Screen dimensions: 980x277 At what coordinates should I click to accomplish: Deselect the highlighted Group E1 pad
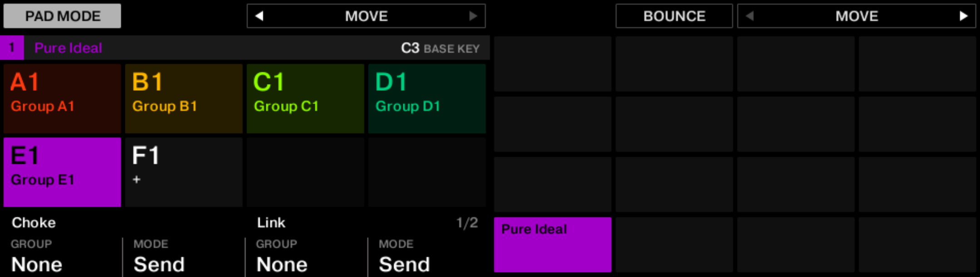tap(62, 172)
